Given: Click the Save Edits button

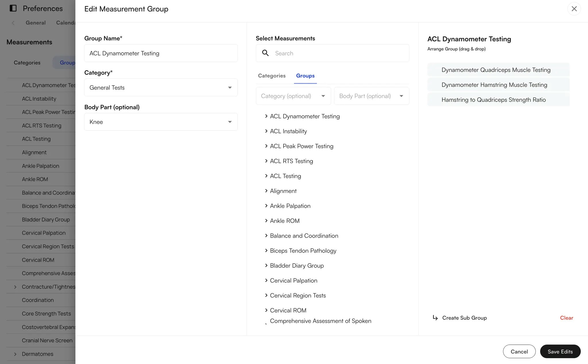Looking at the screenshot, I should pyautogui.click(x=560, y=351).
